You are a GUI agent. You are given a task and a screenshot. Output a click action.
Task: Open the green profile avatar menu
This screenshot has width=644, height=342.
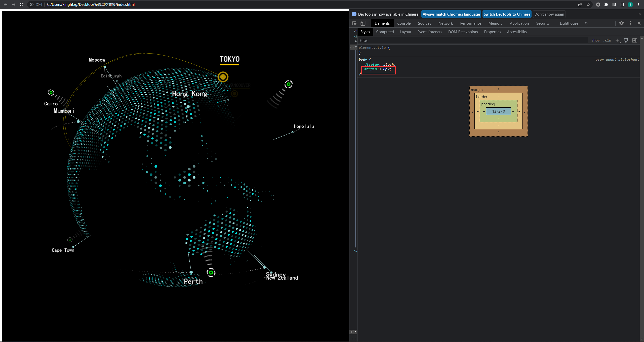(x=630, y=5)
